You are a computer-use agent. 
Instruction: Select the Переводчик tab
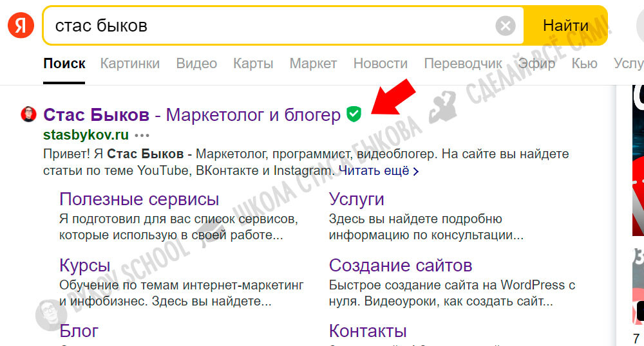pyautogui.click(x=462, y=63)
